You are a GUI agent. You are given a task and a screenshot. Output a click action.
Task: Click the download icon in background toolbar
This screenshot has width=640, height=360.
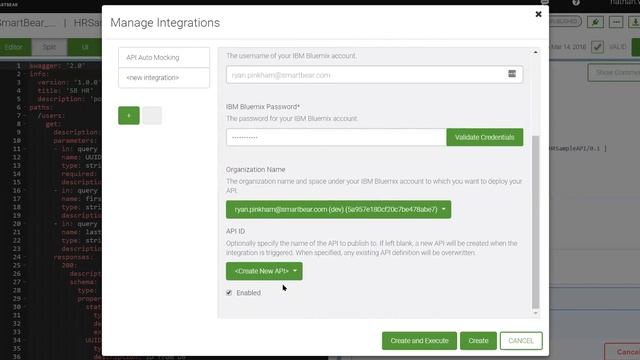coord(635,22)
